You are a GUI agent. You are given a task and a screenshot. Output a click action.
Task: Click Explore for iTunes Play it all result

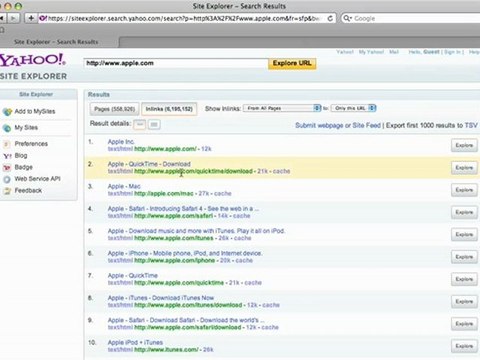tap(464, 235)
